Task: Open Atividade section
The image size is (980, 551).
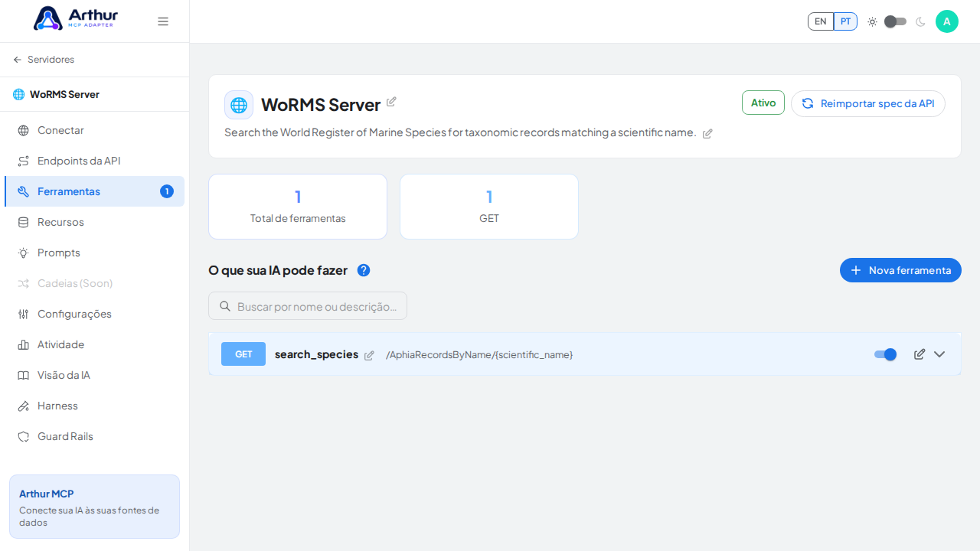Action: pos(94,344)
